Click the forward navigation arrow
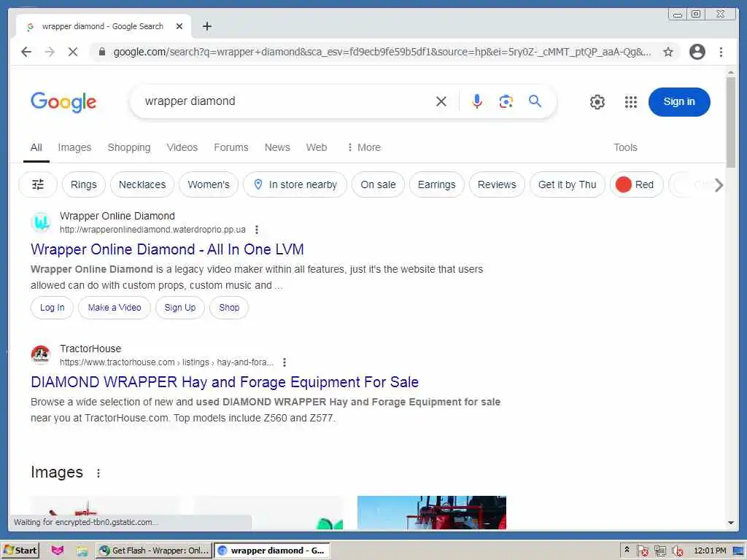The height and width of the screenshot is (560, 747). [50, 52]
